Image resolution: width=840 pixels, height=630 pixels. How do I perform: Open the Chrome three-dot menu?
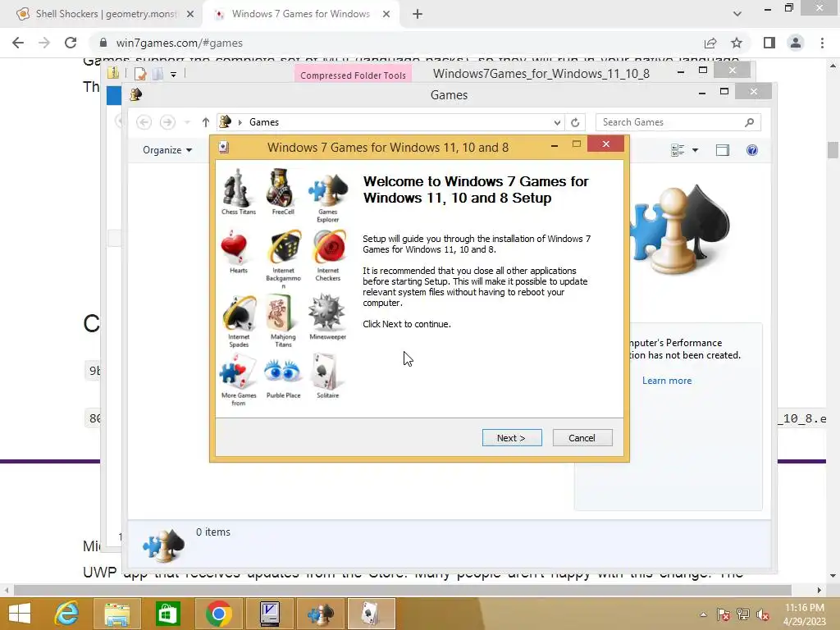click(x=822, y=43)
